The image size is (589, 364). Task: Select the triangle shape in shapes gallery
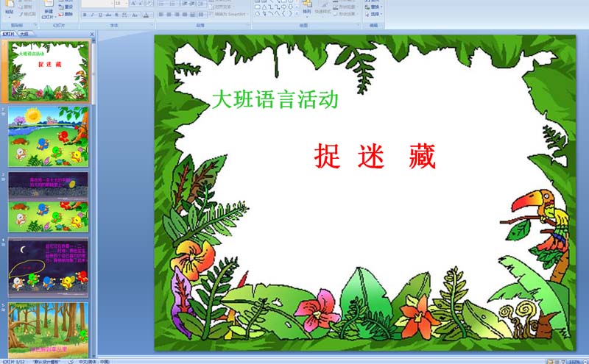pyautogui.click(x=264, y=7)
